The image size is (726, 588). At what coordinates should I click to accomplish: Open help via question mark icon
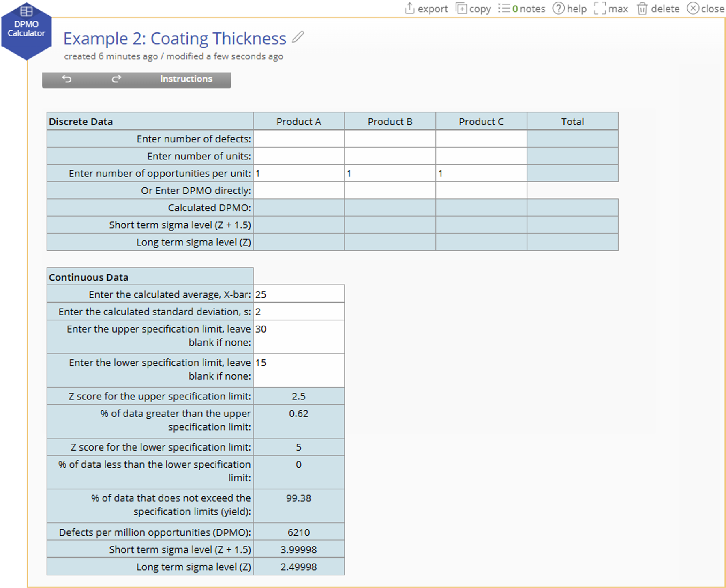click(x=558, y=9)
